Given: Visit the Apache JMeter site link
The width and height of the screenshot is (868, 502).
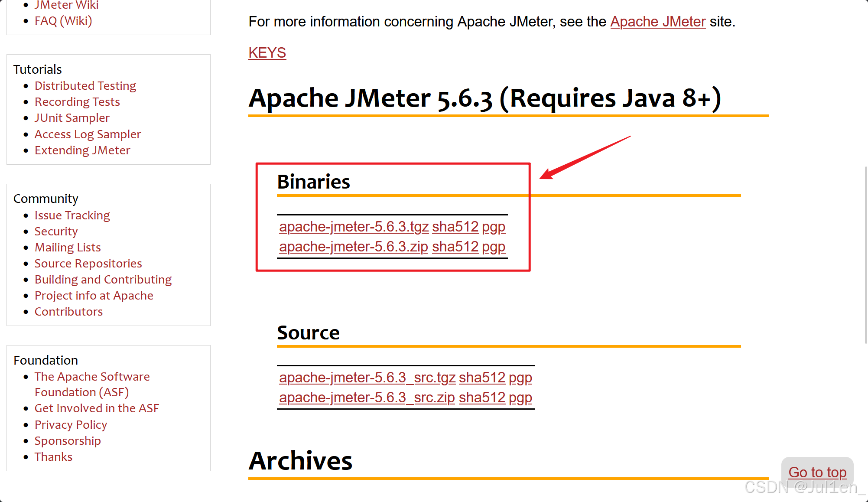Looking at the screenshot, I should [x=658, y=22].
